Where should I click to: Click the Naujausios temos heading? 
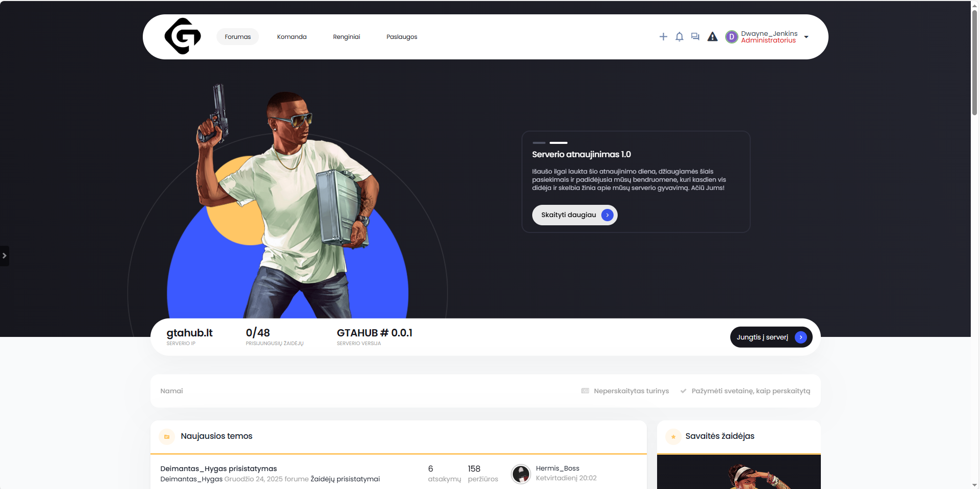[x=216, y=436]
